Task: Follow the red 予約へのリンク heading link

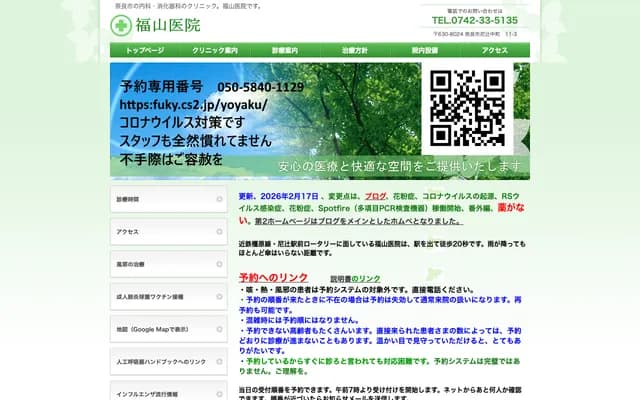Action: click(273, 278)
